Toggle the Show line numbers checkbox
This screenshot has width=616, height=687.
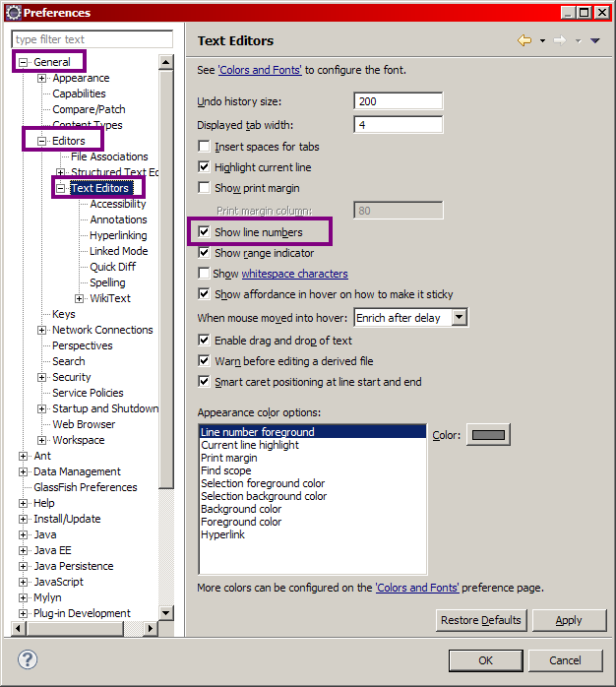click(205, 232)
